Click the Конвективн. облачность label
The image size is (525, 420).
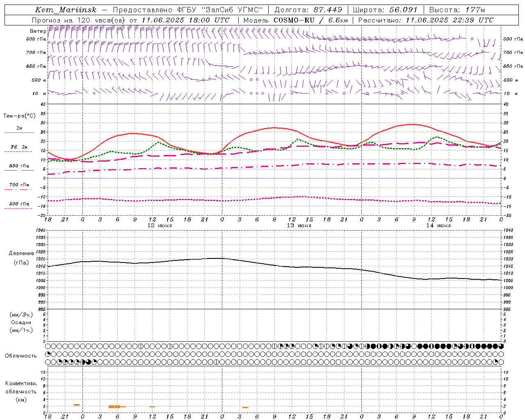(21, 391)
